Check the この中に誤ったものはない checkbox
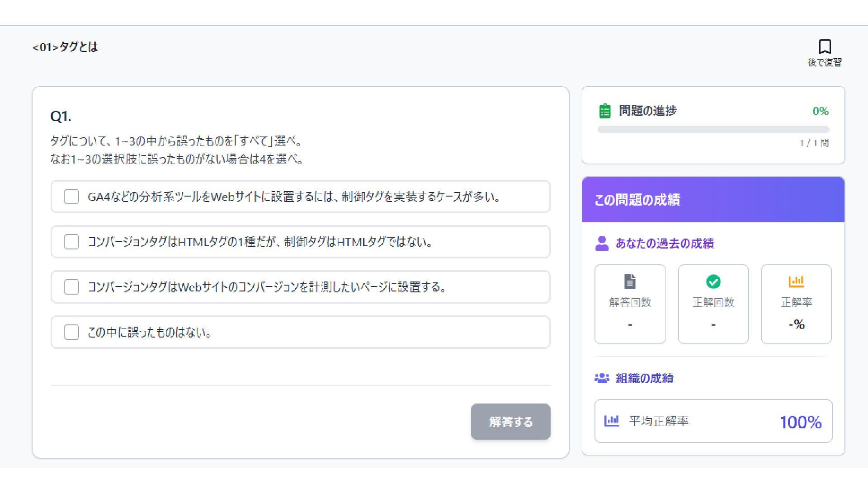868x488 pixels. pyautogui.click(x=71, y=332)
